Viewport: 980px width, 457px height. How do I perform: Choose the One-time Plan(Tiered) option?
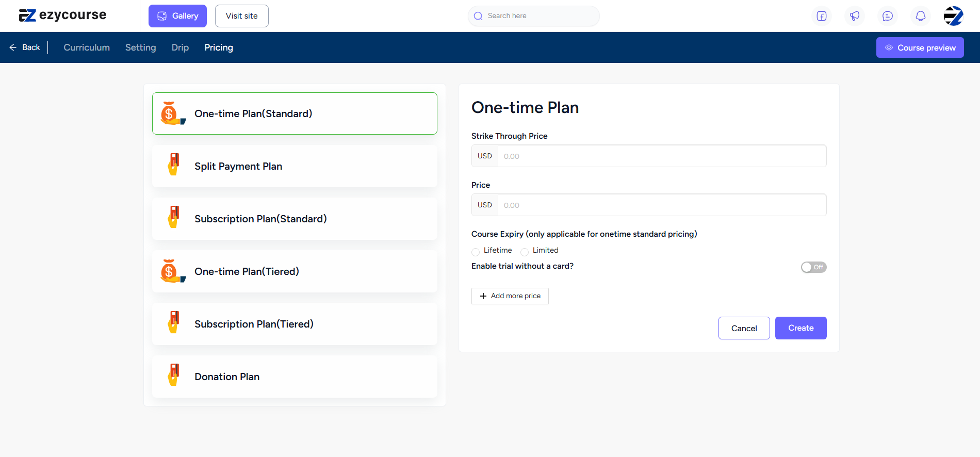pos(295,271)
